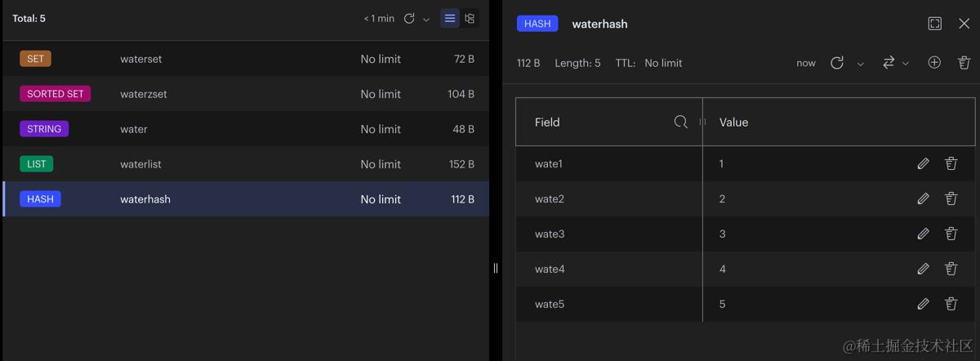
Task: Click the value format switcher icon
Action: 889,63
